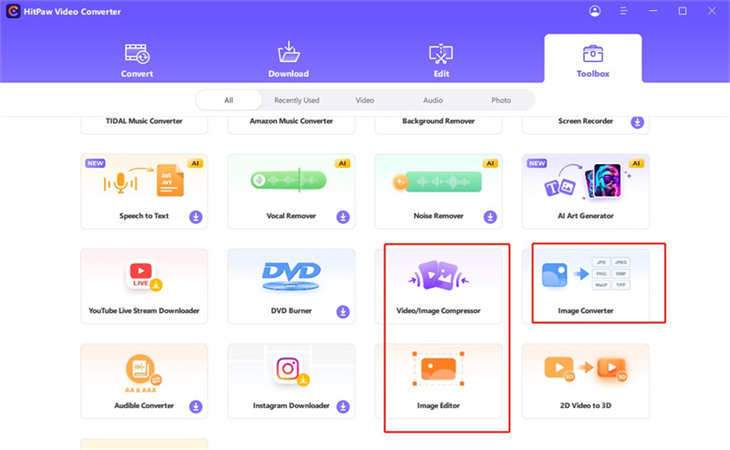The width and height of the screenshot is (730, 450).
Task: Open the Video/Image Compressor icon
Action: pyautogui.click(x=438, y=275)
